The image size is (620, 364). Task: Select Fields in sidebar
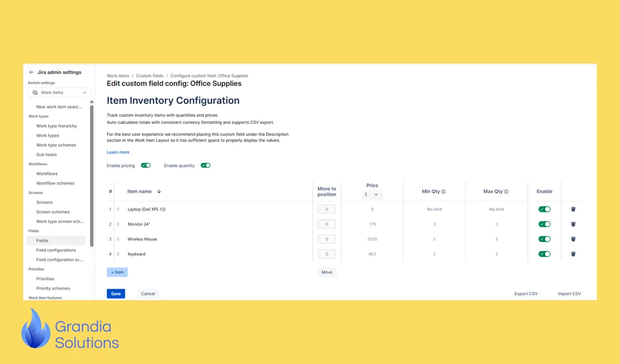(56, 241)
